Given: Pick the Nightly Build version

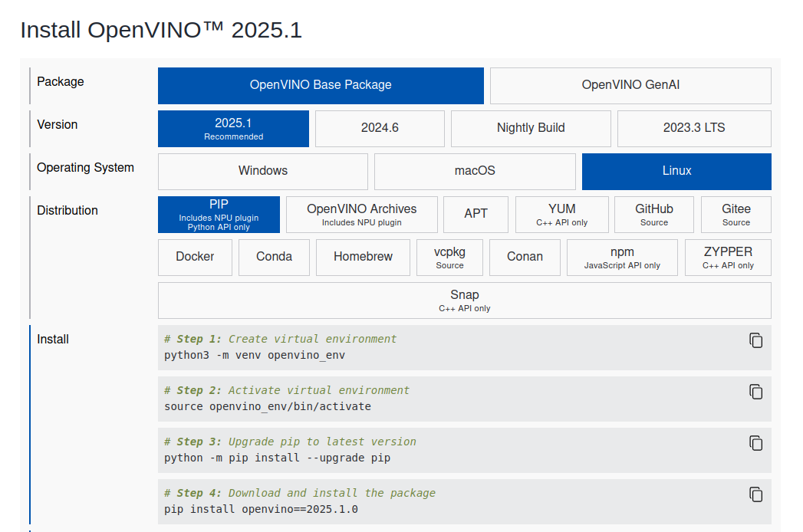Looking at the screenshot, I should (x=531, y=129).
